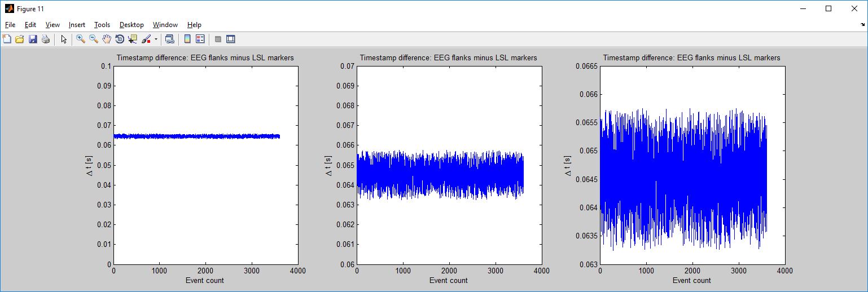Viewport: 868px width, 292px height.
Task: Click the Open File folder icon
Action: click(20, 39)
